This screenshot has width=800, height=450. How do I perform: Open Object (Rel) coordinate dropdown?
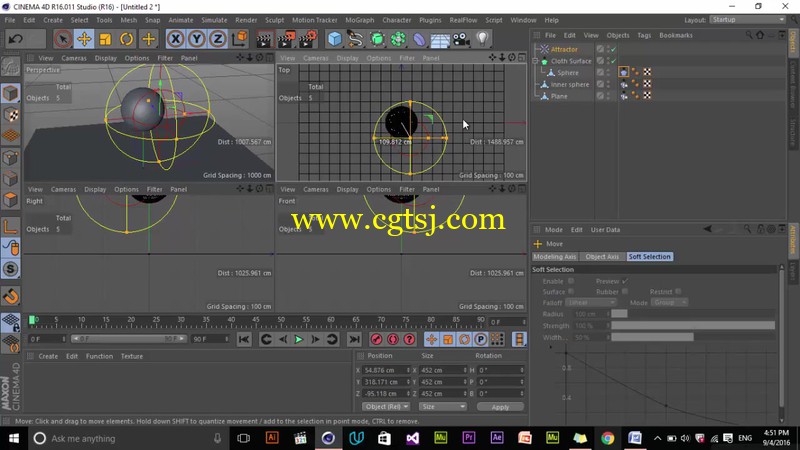[386, 407]
